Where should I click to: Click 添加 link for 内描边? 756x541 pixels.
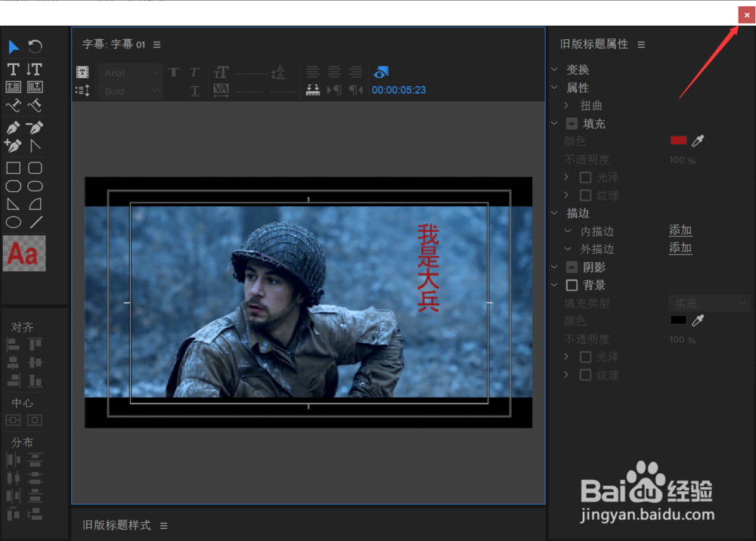[x=680, y=230]
